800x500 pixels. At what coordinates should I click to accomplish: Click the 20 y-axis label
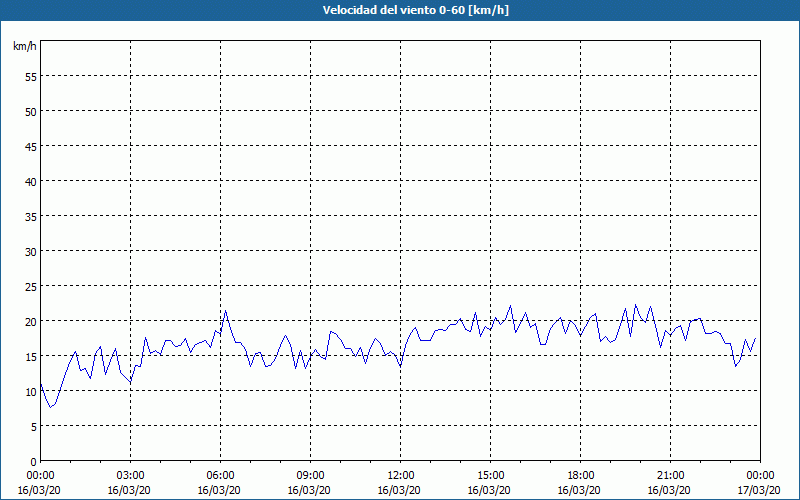pyautogui.click(x=31, y=321)
